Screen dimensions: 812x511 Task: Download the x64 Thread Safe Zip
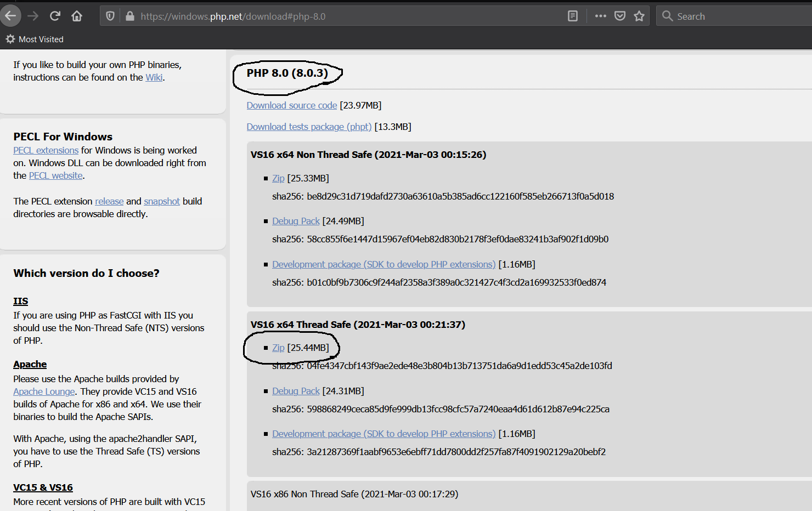278,348
